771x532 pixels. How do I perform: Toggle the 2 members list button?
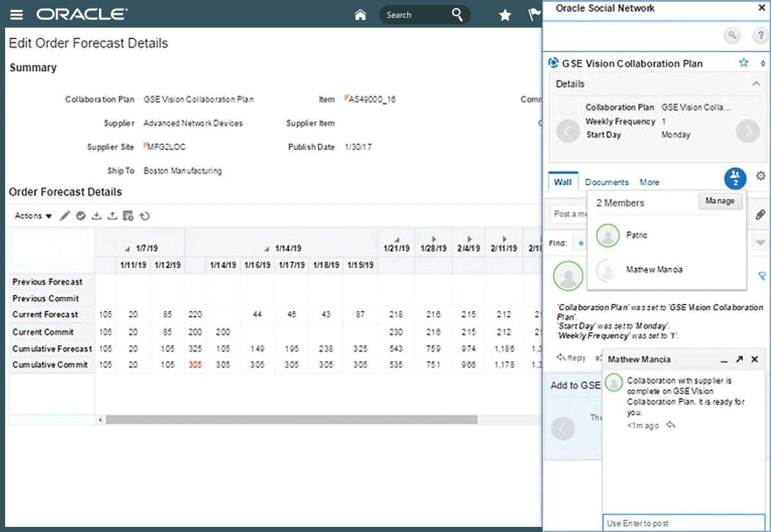(735, 178)
